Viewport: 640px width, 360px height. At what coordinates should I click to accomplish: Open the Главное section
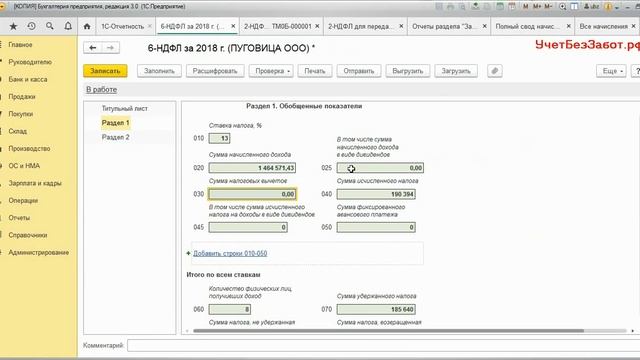20,45
